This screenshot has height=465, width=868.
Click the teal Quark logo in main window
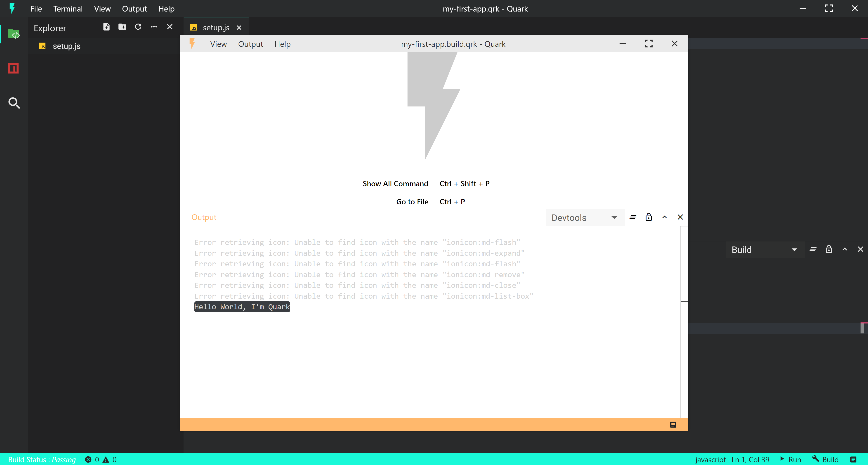pyautogui.click(x=12, y=8)
